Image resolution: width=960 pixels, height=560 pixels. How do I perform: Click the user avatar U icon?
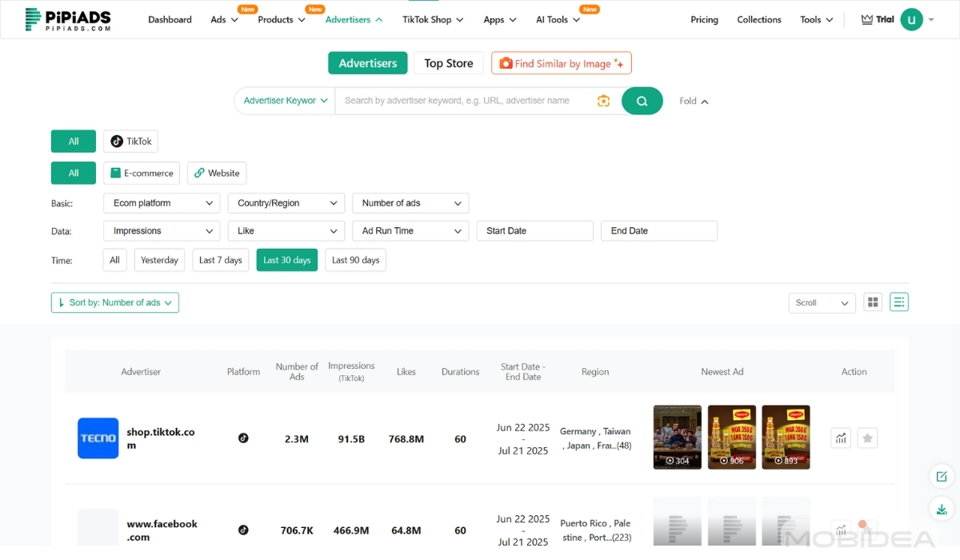[911, 19]
